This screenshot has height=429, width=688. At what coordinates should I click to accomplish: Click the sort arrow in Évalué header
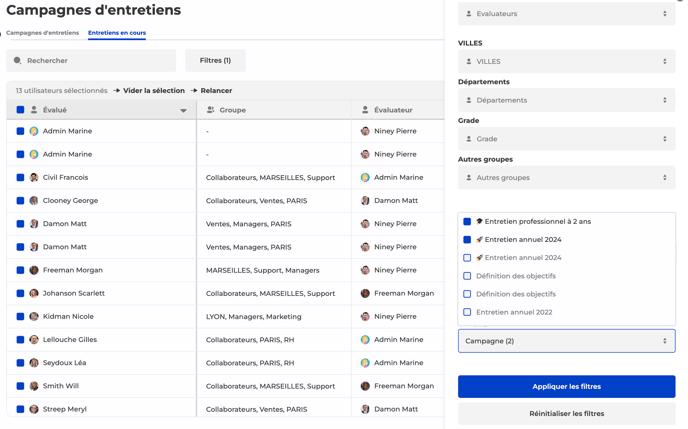183,111
